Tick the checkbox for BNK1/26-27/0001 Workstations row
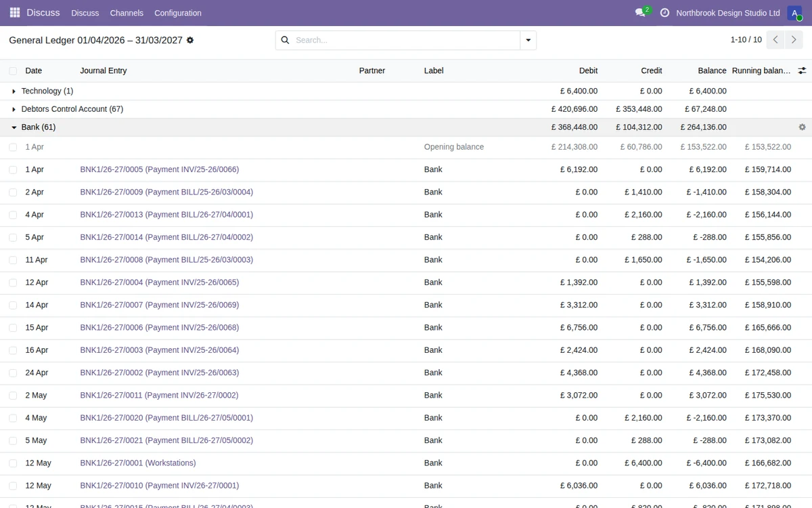The image size is (812, 508). point(13,463)
